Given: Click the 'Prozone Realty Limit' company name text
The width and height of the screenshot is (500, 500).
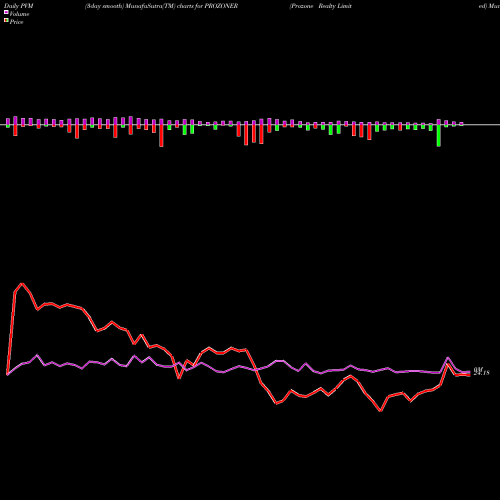Looking at the screenshot, I should click(x=321, y=6).
